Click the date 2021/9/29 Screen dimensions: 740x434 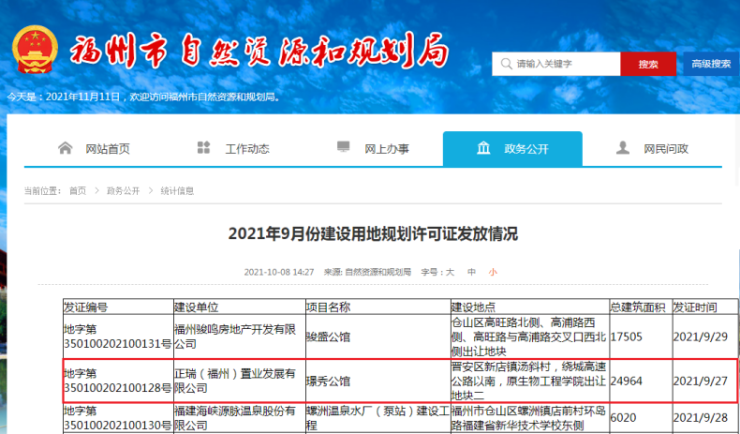(x=700, y=337)
